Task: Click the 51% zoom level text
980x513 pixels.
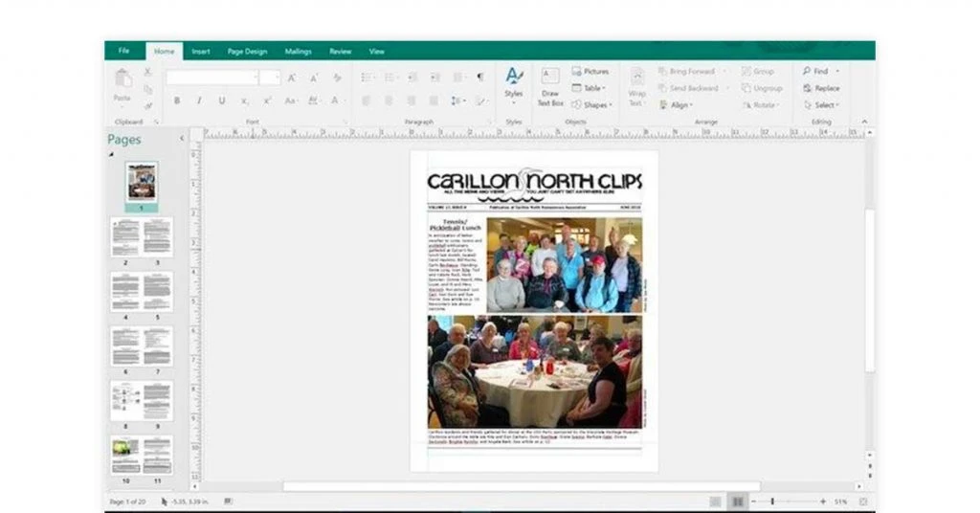Action: tap(840, 502)
